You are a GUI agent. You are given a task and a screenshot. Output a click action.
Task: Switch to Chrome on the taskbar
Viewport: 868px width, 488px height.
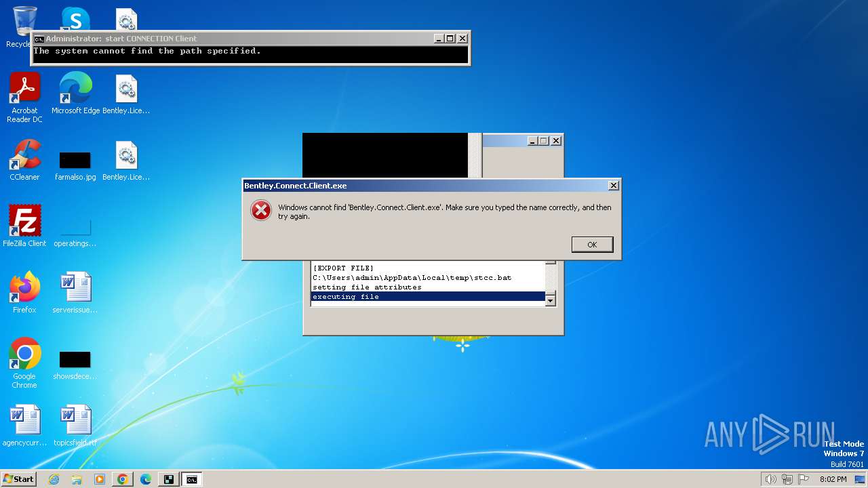pos(123,479)
